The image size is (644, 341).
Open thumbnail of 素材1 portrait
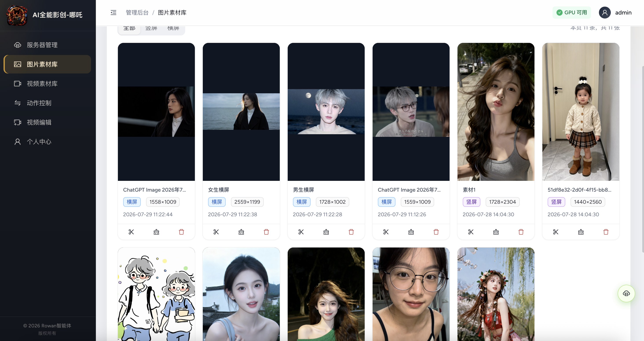click(x=496, y=112)
